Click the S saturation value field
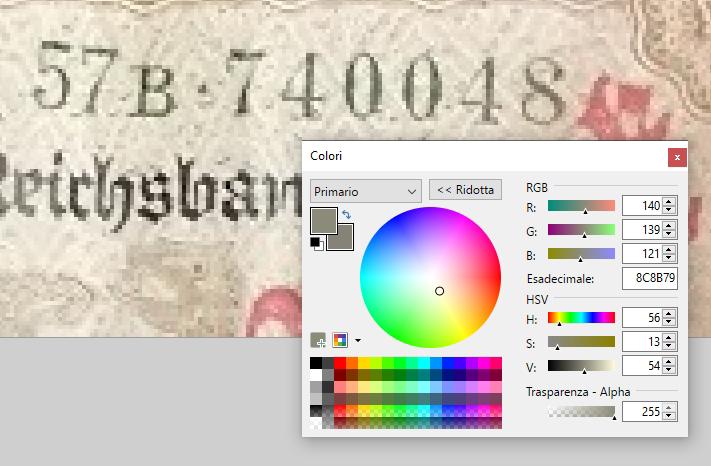This screenshot has height=466, width=711. [x=640, y=342]
